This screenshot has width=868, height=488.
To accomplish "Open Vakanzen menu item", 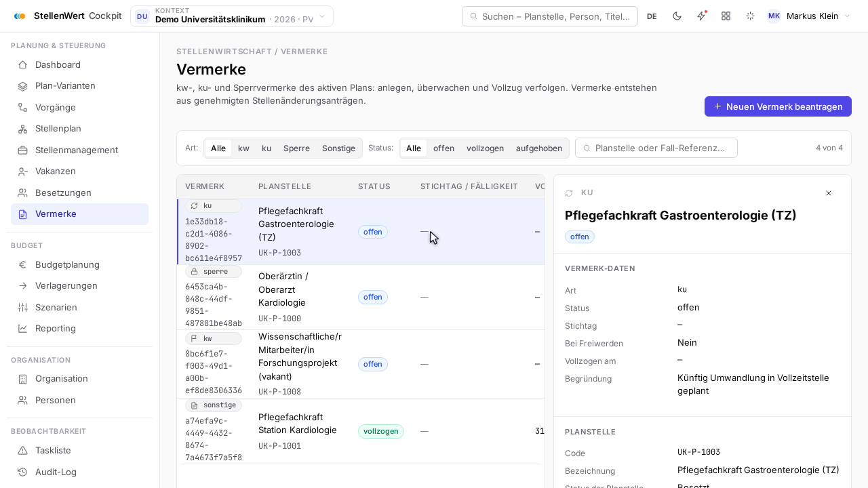I will click(x=79, y=171).
